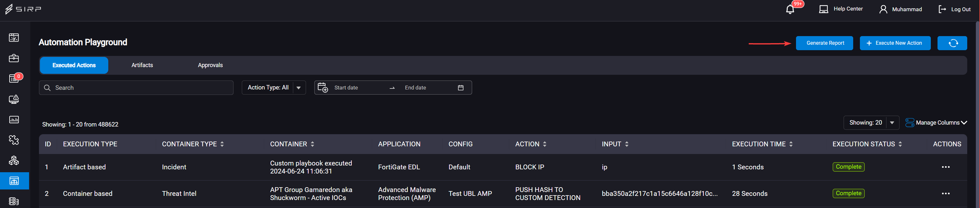
Task: Click the calendar icon in the date range field
Action: (460, 88)
